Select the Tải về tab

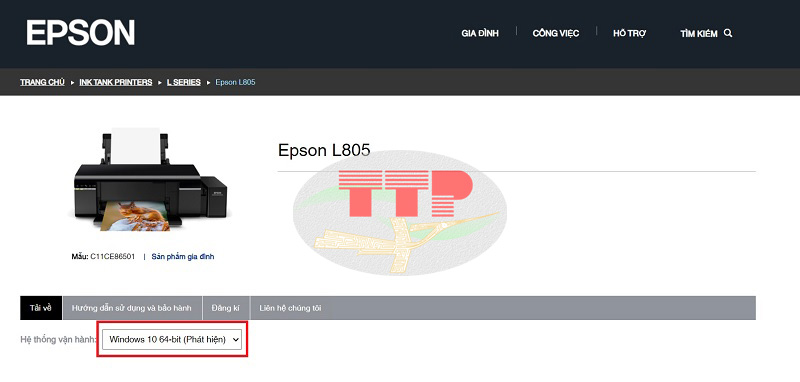(x=41, y=308)
